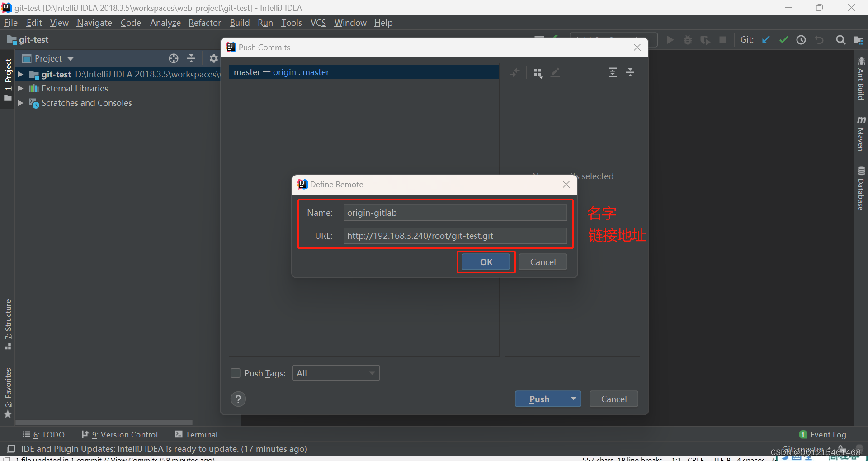
Task: Click Git commit checkmark icon
Action: (x=783, y=40)
